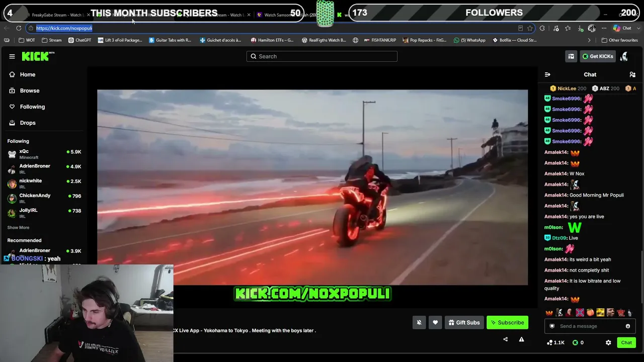Open ChickenAndy's channel in Following list
The width and height of the screenshot is (644, 362).
click(44, 198)
